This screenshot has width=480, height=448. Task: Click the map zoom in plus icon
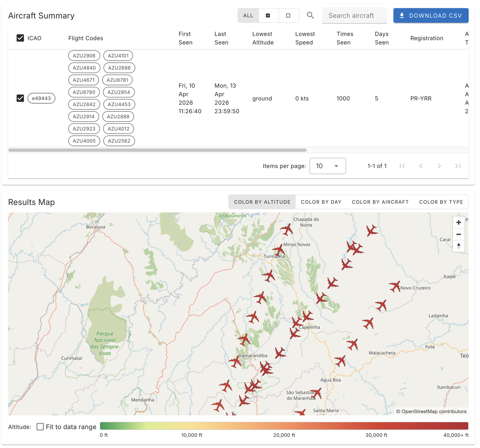coord(458,222)
